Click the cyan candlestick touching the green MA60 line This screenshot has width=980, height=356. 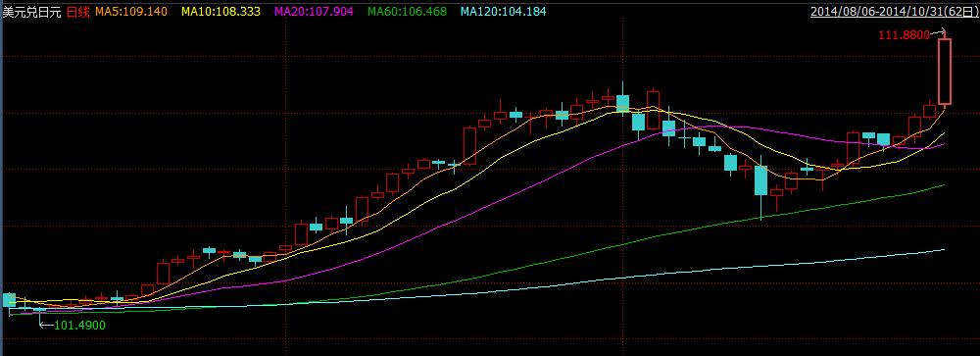point(760,180)
